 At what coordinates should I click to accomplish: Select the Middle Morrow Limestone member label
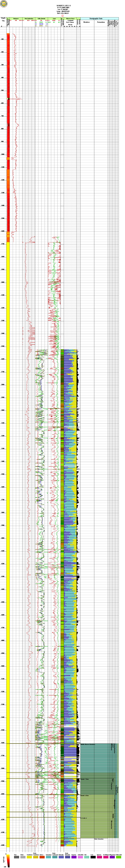[x=88, y=744]
